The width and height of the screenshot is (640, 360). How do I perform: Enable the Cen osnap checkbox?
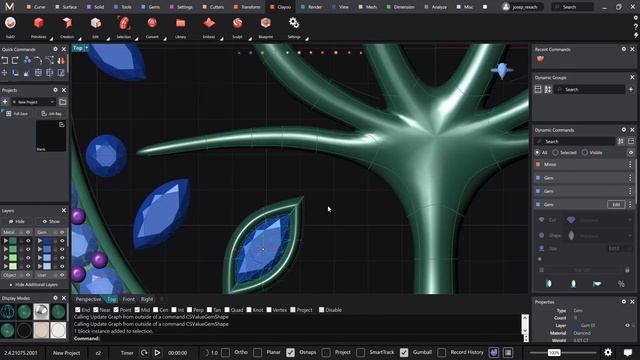pyautogui.click(x=156, y=310)
